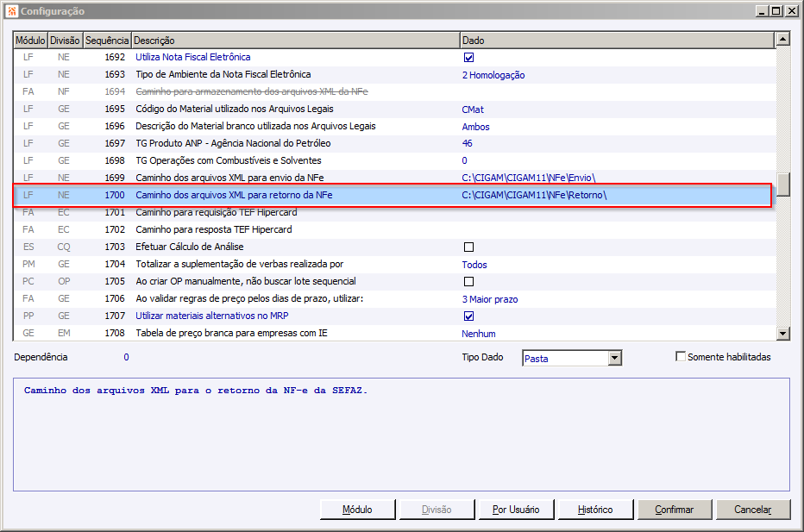Viewport: 804px width, 532px height.
Task: Check the row 1705 lote sequencial checkbox
Action: click(468, 281)
